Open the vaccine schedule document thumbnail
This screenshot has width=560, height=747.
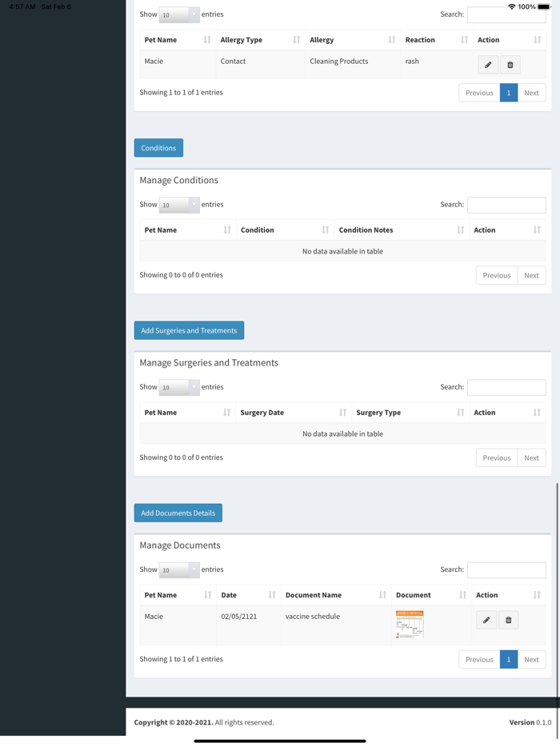tap(410, 624)
